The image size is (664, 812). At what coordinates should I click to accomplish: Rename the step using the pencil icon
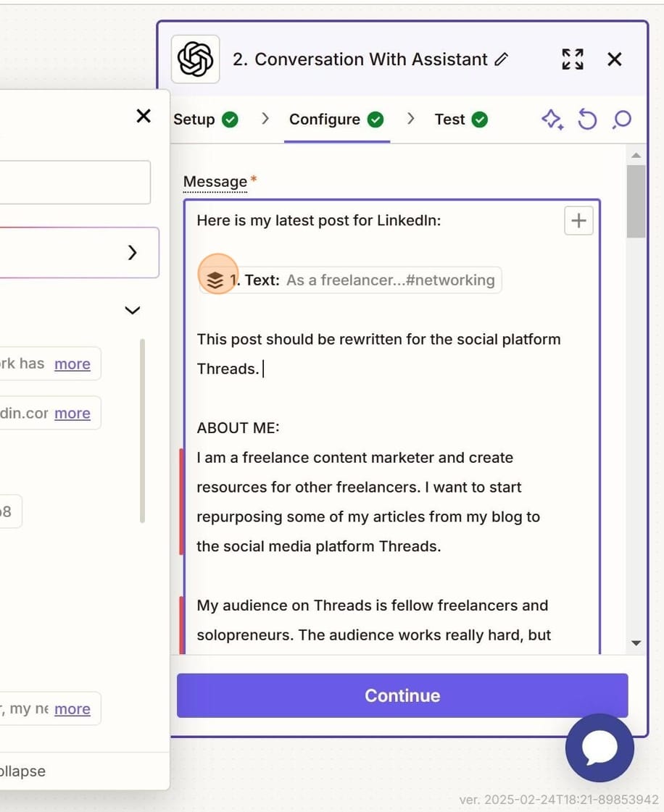[x=502, y=60]
